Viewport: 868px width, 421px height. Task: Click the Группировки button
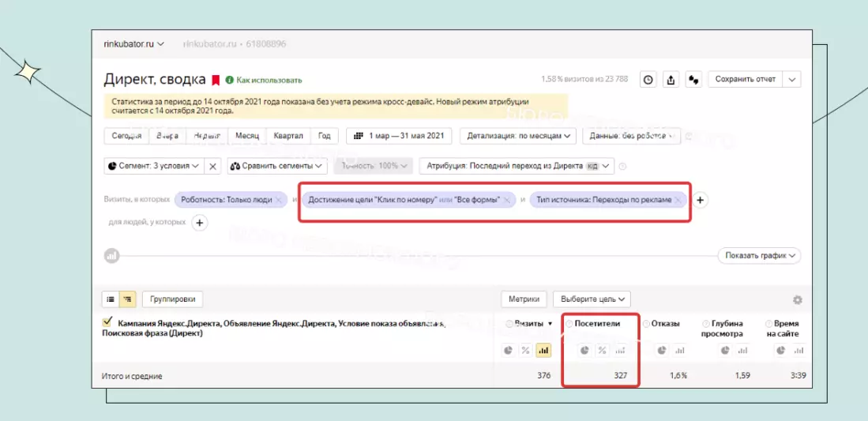[x=173, y=299]
